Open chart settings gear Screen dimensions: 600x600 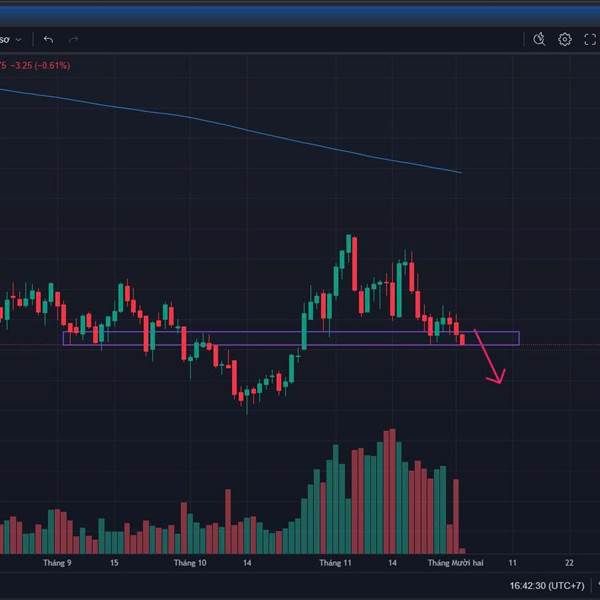[565, 39]
